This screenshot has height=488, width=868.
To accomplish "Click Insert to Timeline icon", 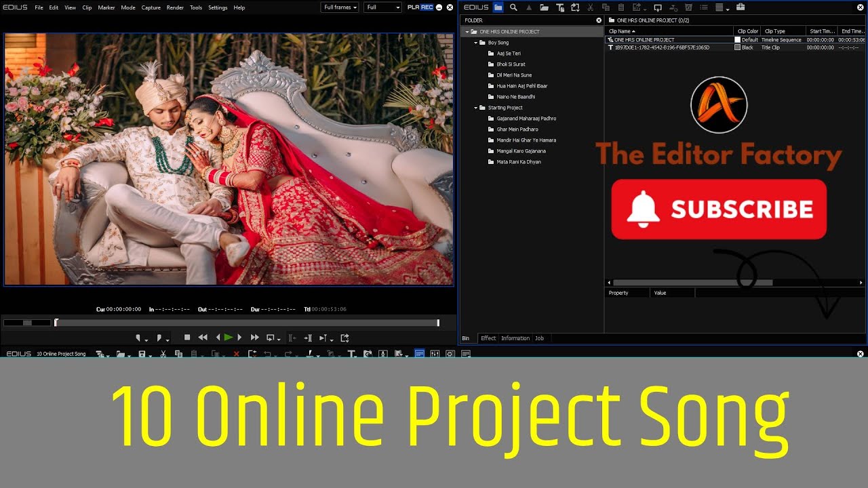I will 308,338.
